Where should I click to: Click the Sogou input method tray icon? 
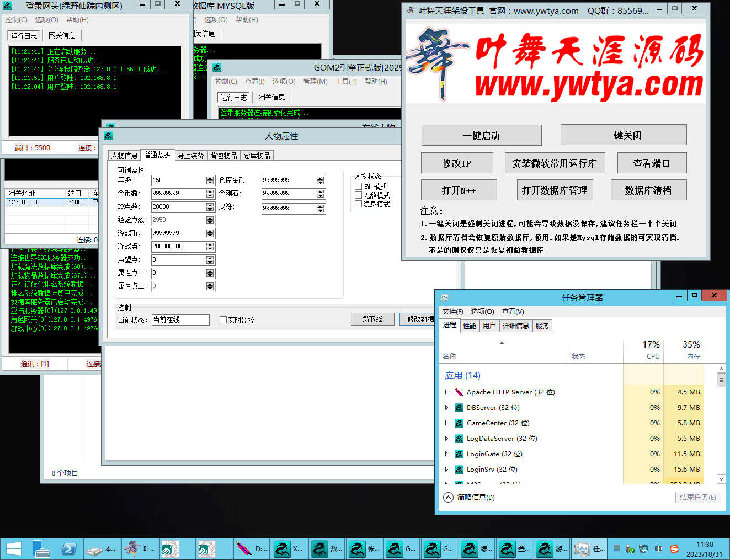point(674,549)
